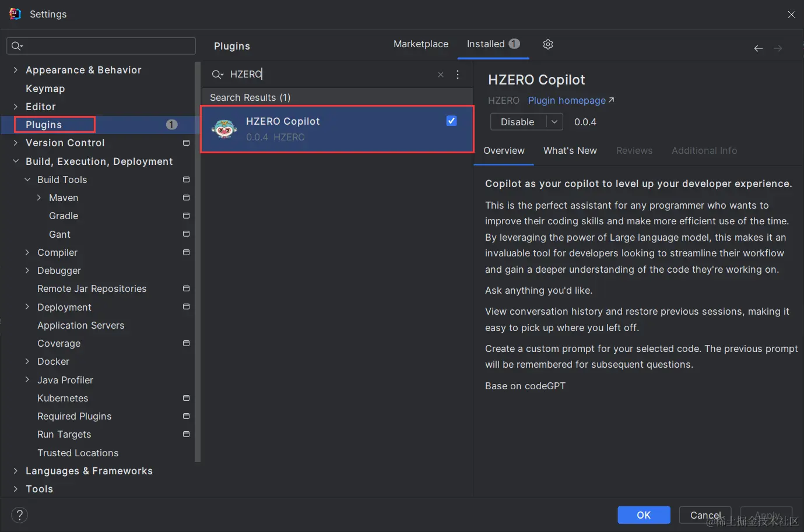
Task: Uncheck the HZERO Copilot enabled checkbox
Action: (x=451, y=121)
